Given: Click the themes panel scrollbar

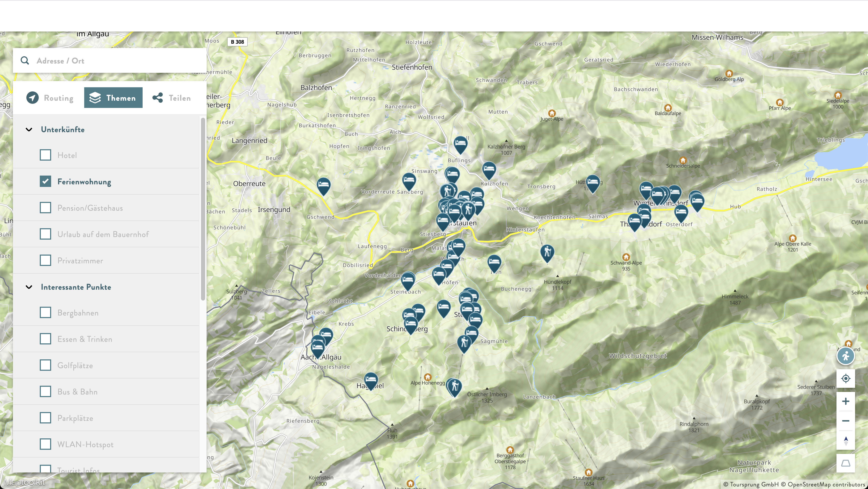Looking at the screenshot, I should coord(203,209).
